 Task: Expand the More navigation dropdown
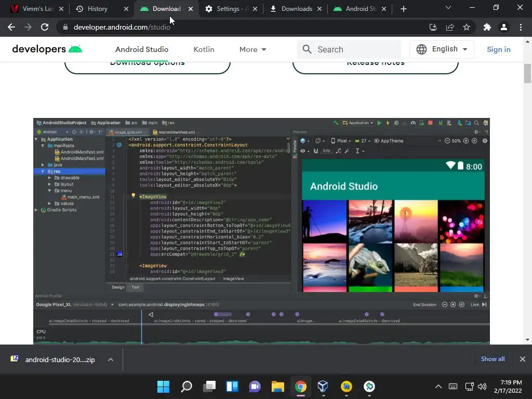(x=253, y=49)
